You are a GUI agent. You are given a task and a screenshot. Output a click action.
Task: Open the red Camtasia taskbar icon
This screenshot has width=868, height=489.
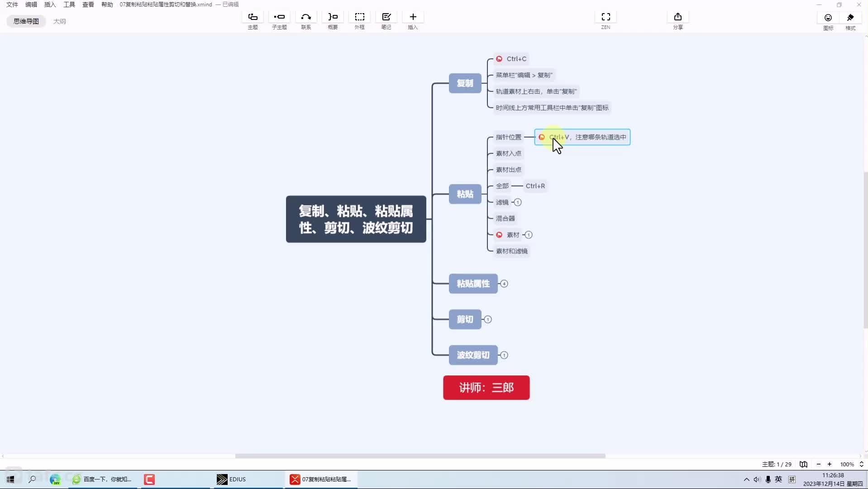click(149, 479)
